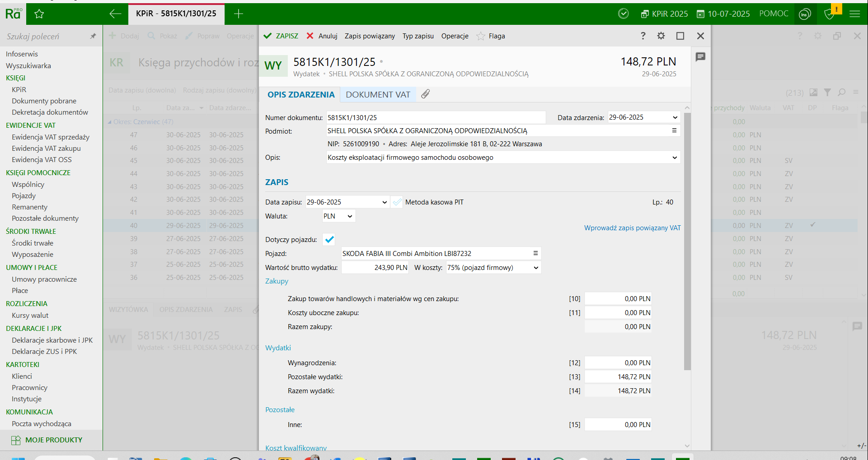
Task: Click the ZAPISZ save button
Action: [x=281, y=36]
